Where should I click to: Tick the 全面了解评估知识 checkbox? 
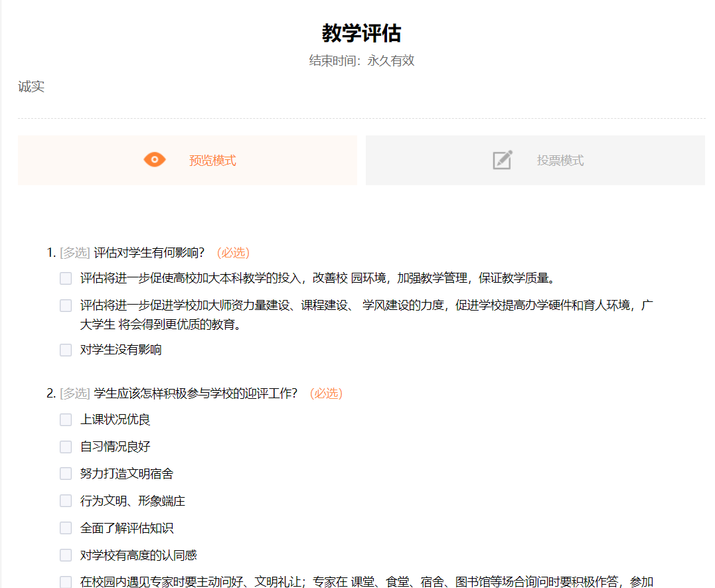pos(66,528)
